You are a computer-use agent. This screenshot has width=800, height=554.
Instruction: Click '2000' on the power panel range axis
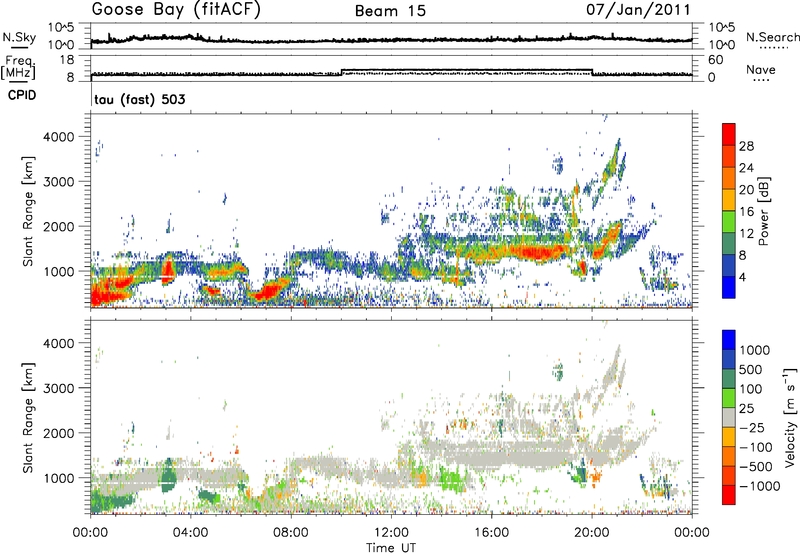pos(59,226)
